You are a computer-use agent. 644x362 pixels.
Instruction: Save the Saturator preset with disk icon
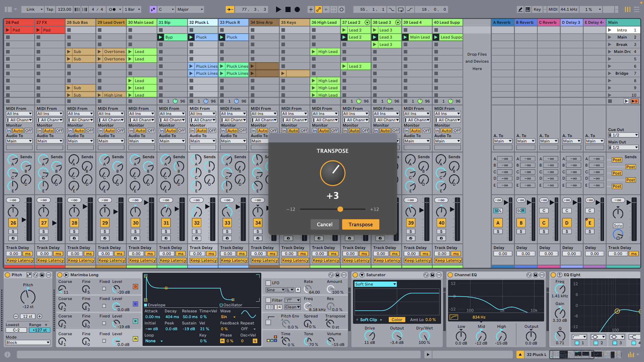433,275
